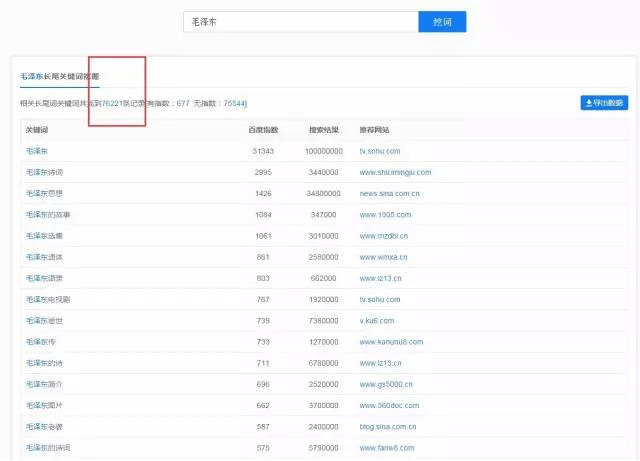Click the 导出数据 export button

(x=604, y=102)
